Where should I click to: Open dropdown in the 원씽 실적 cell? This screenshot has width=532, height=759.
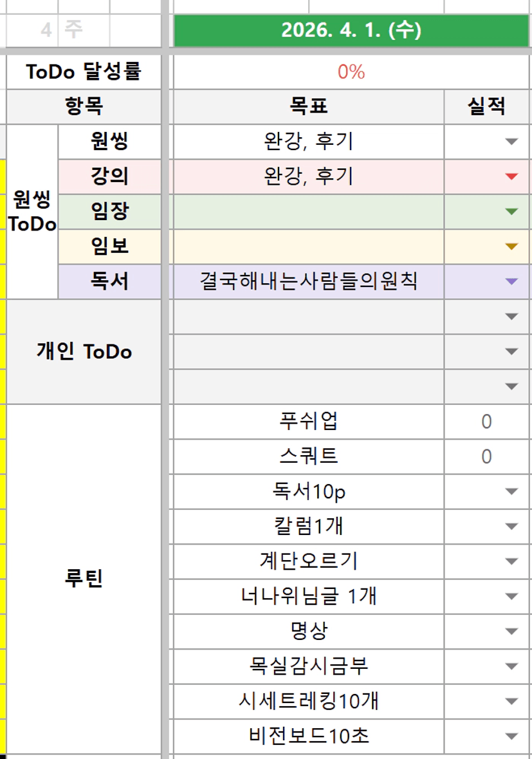(512, 142)
